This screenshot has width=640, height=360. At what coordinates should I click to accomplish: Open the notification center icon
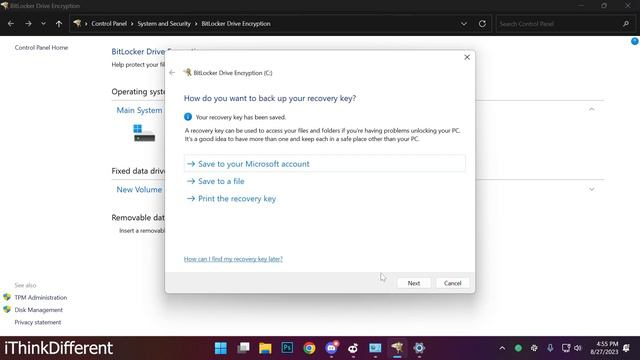coord(627,348)
